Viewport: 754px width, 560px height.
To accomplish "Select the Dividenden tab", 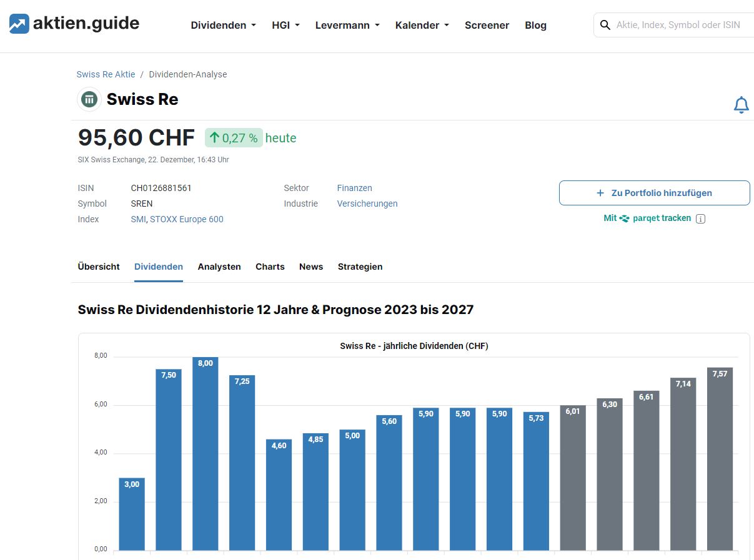I will tap(159, 267).
